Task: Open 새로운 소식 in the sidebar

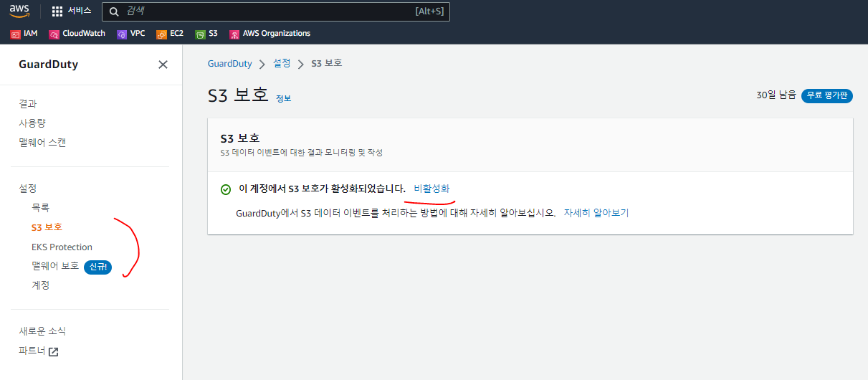Action: pos(42,331)
